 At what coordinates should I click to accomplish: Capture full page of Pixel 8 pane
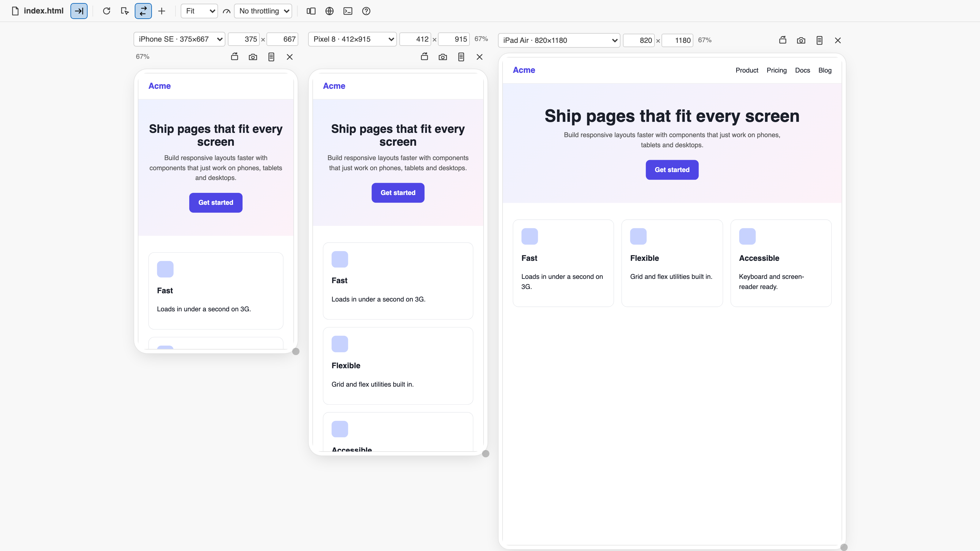(461, 57)
